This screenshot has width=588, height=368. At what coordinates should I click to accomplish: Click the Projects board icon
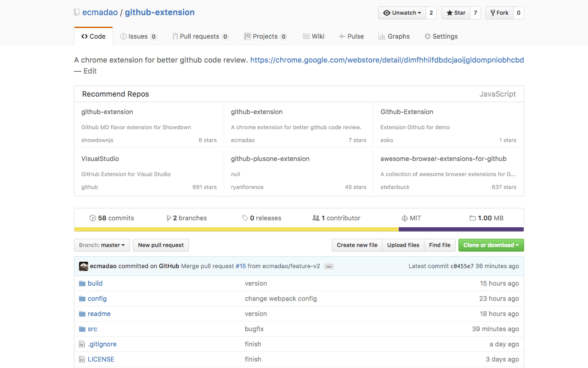pyautogui.click(x=247, y=36)
